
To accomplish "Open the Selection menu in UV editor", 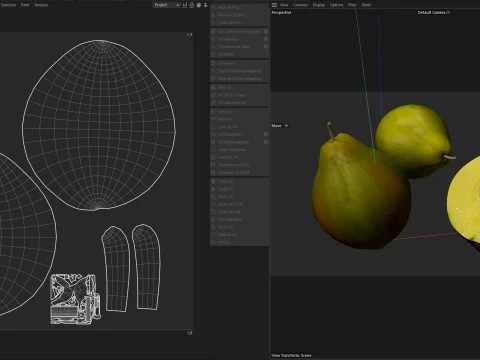I will (x=8, y=5).
